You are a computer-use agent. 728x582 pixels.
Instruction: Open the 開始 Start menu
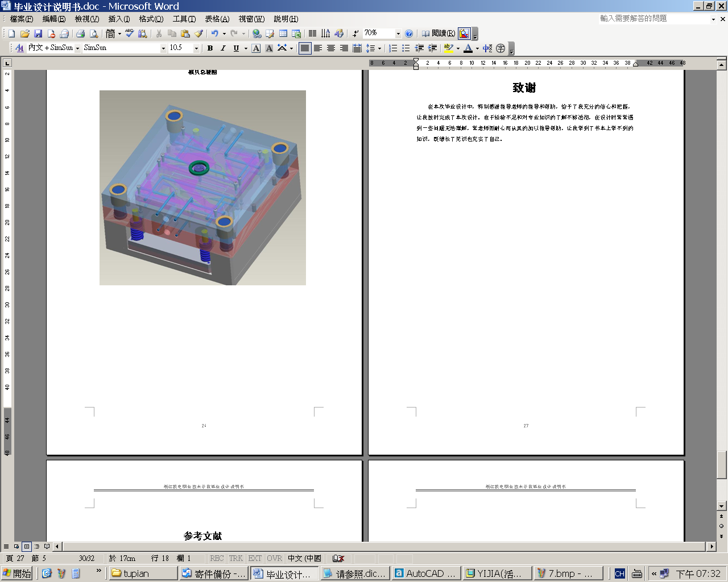pyautogui.click(x=17, y=573)
